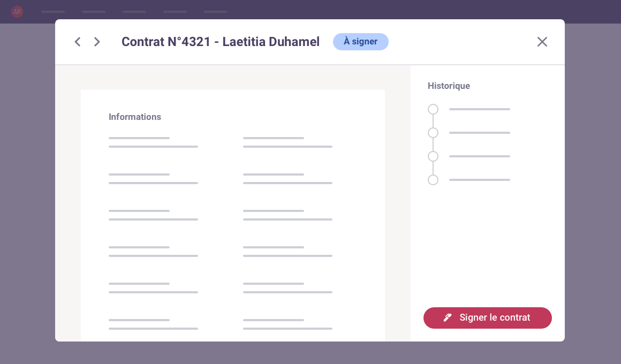Open the fifth navigation item in the top bar

tap(216, 11)
